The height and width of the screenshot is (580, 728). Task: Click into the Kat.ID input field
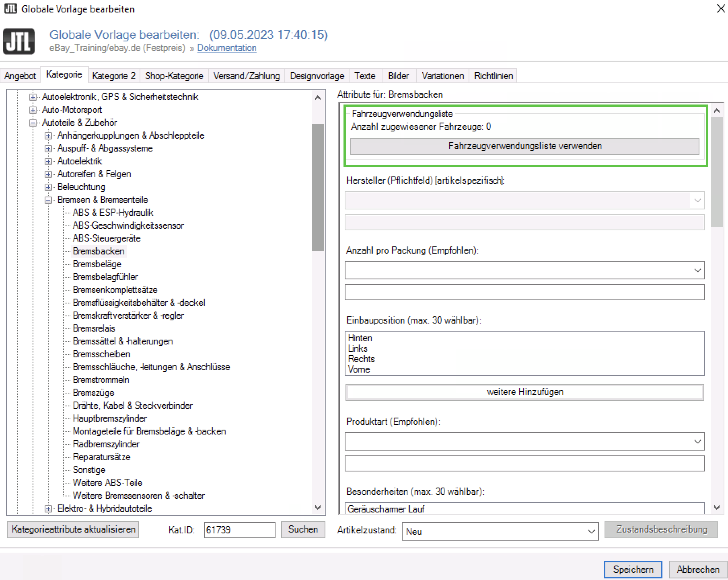pos(239,530)
